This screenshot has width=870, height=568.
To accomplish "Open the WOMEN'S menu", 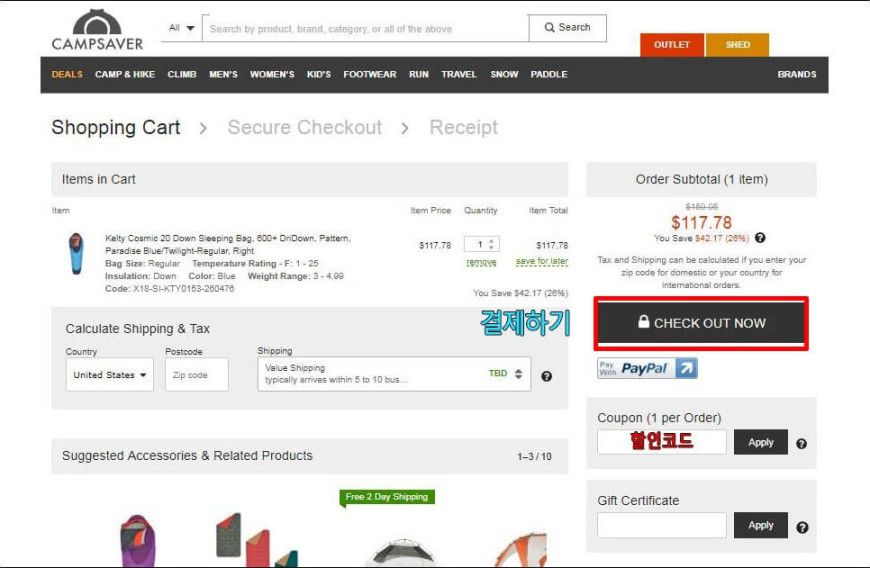I will tap(272, 74).
